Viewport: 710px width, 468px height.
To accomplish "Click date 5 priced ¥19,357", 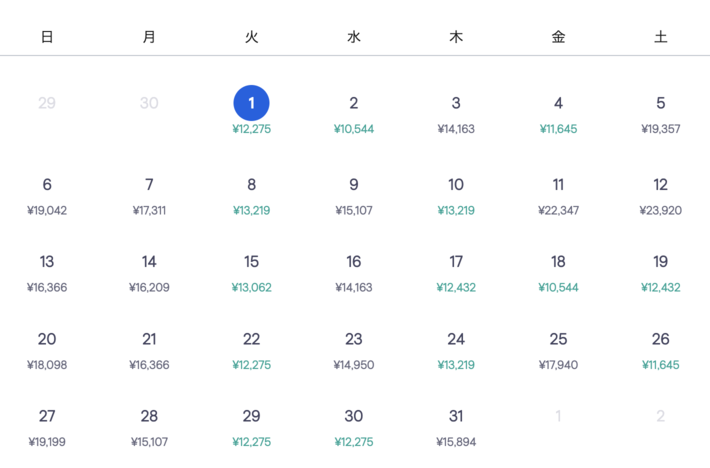I will tap(661, 113).
